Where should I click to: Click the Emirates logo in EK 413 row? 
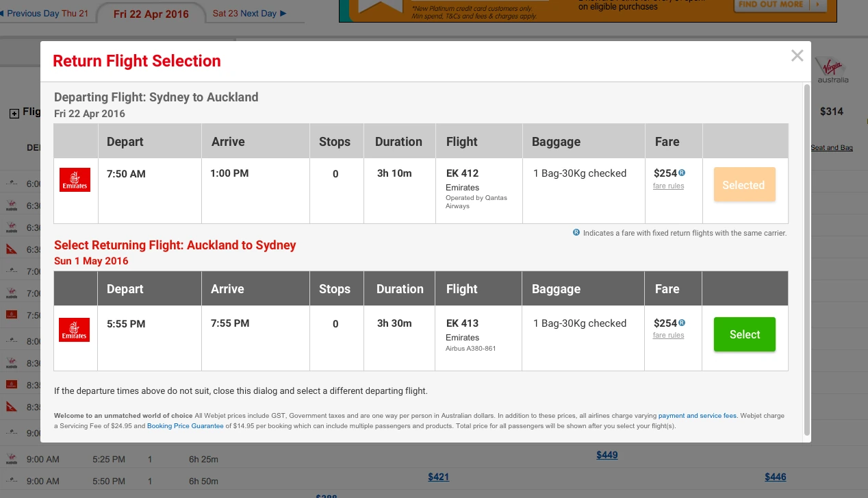75,329
